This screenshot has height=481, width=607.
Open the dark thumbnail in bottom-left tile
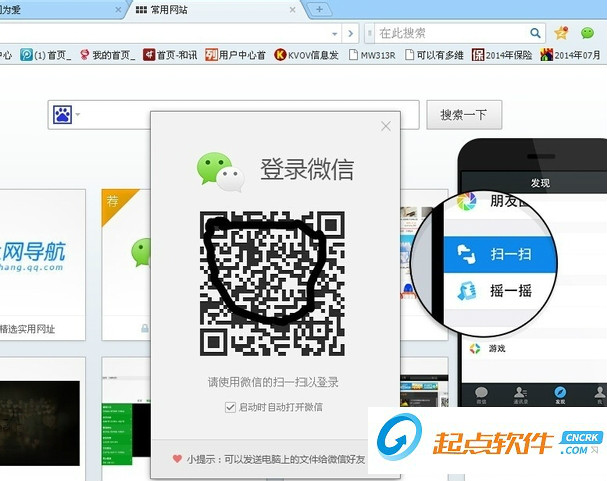(39, 423)
